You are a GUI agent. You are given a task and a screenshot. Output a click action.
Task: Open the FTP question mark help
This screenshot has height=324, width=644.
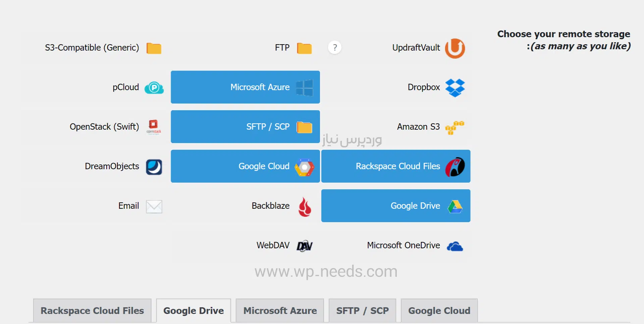point(334,48)
